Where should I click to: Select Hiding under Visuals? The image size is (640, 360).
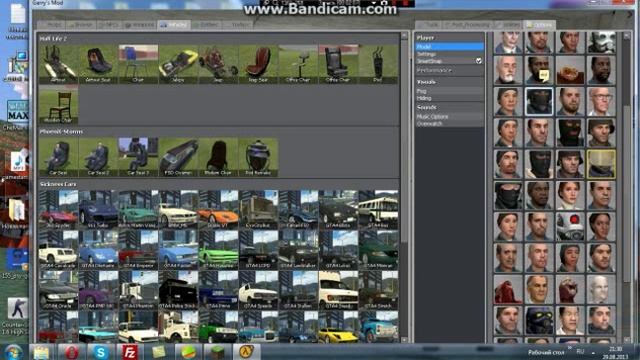click(449, 98)
